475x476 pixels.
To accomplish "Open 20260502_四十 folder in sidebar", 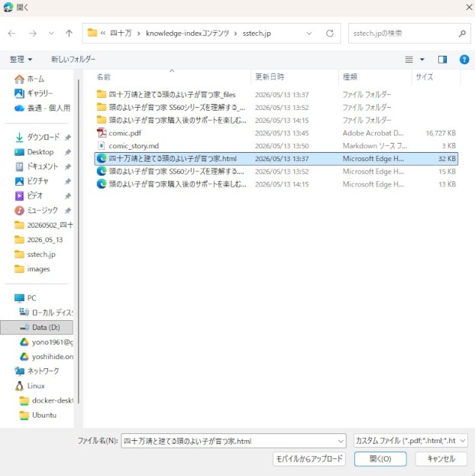I will [44, 225].
